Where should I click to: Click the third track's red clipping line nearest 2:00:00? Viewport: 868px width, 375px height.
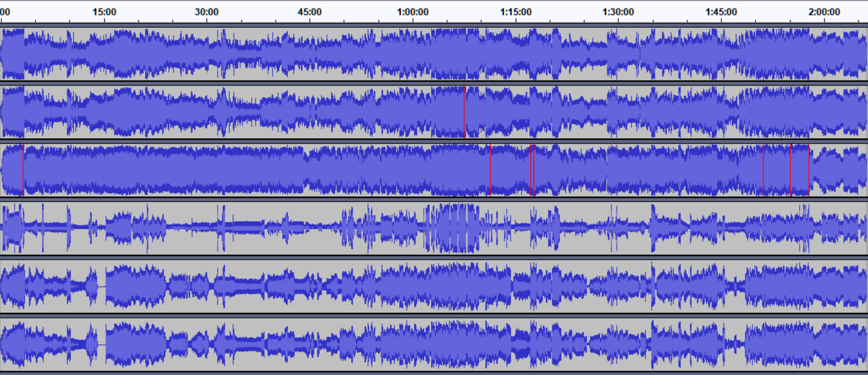[x=809, y=170]
